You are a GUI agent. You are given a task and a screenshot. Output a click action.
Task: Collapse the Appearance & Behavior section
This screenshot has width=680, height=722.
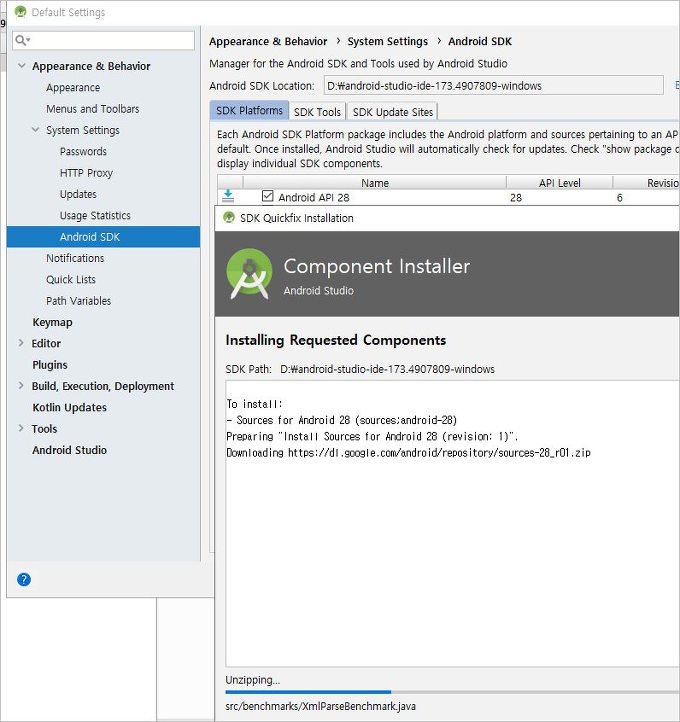coord(22,66)
